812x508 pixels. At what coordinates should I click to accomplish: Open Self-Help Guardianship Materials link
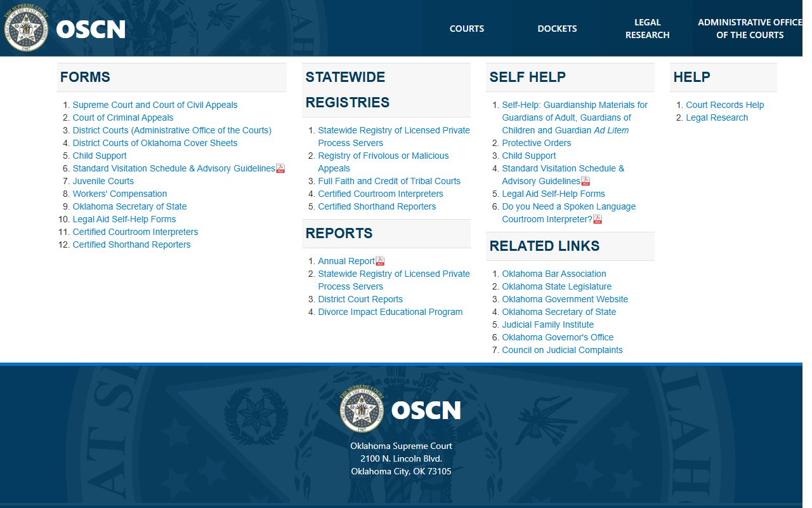[575, 117]
